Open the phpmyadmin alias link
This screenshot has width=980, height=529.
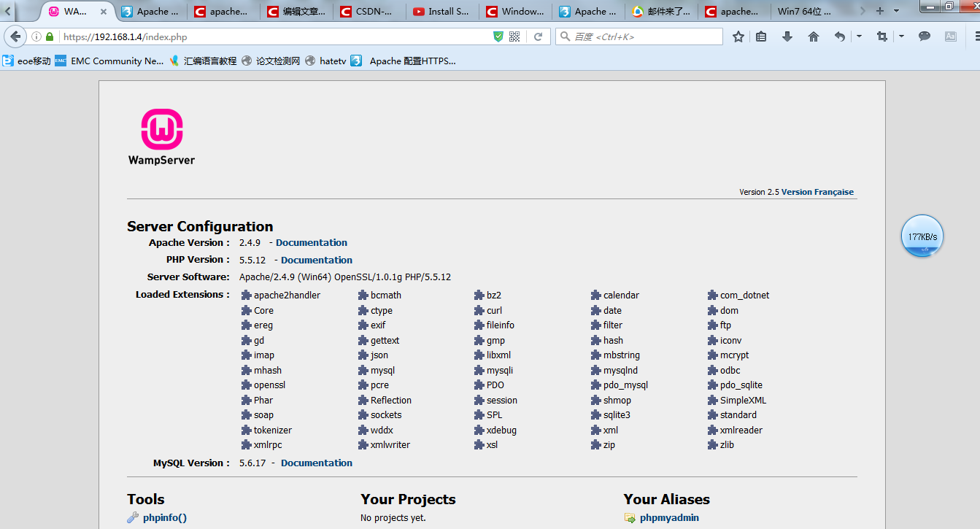click(669, 518)
